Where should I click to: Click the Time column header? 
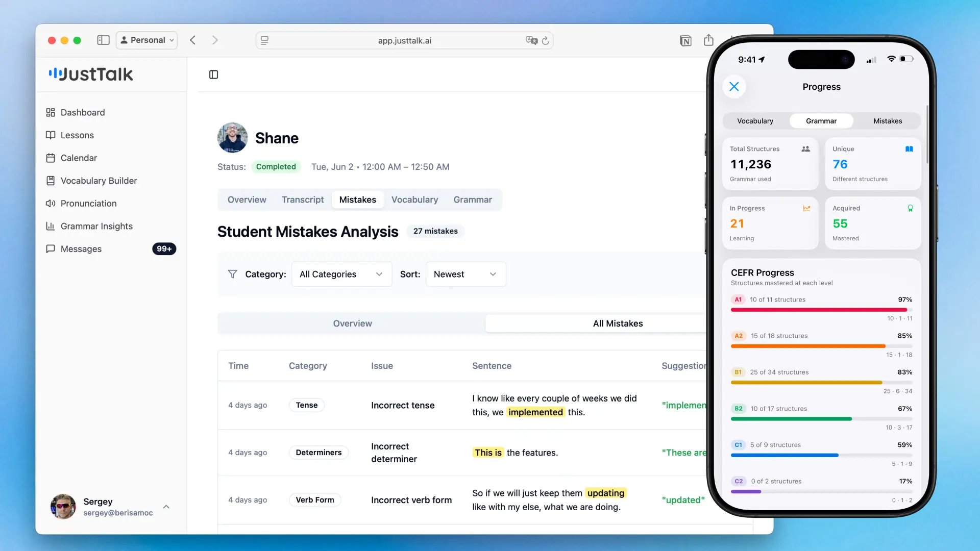tap(238, 366)
